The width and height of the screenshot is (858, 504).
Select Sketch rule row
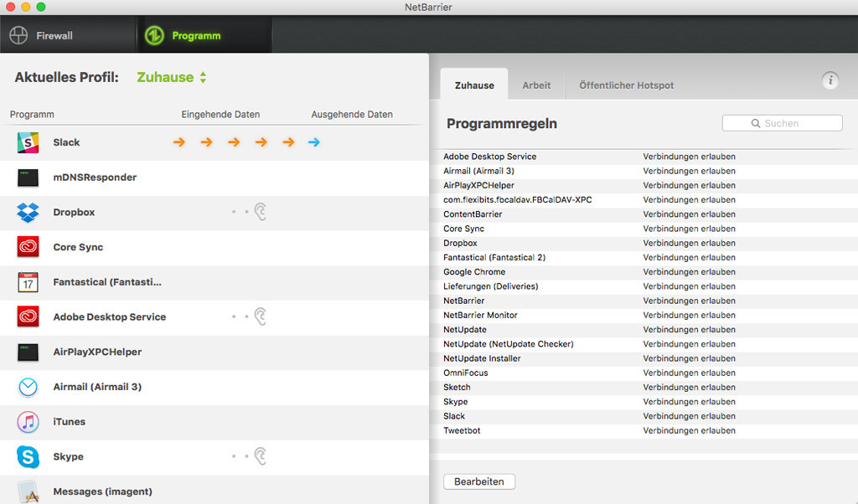(x=643, y=387)
